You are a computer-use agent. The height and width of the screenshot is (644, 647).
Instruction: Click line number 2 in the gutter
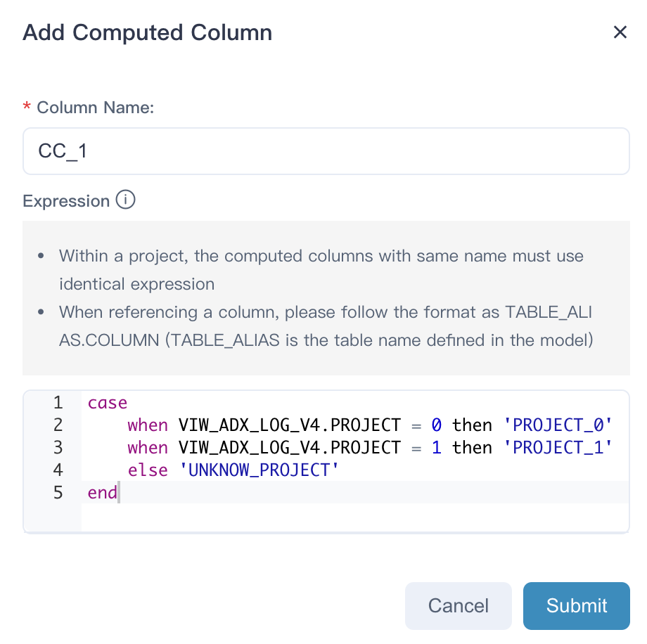(x=58, y=425)
